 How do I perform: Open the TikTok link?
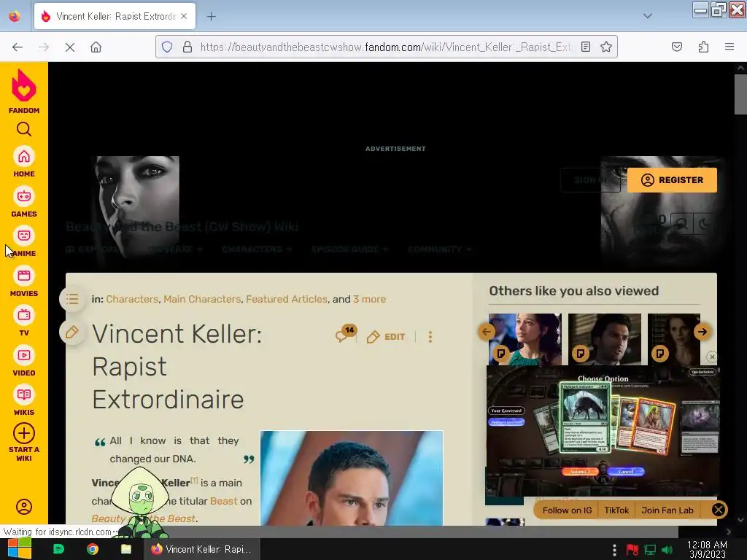tap(616, 510)
